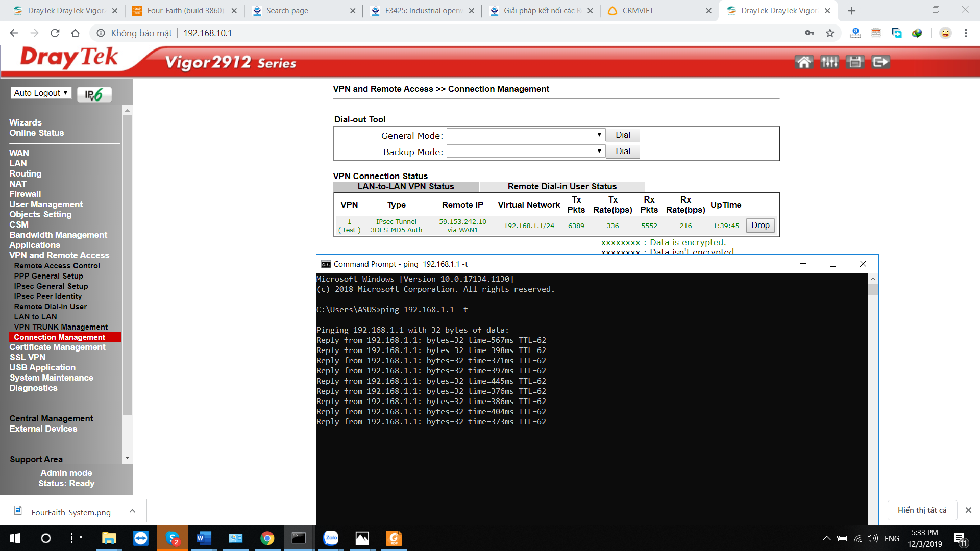
Task: Bookmark this page with the star
Action: pyautogui.click(x=830, y=33)
